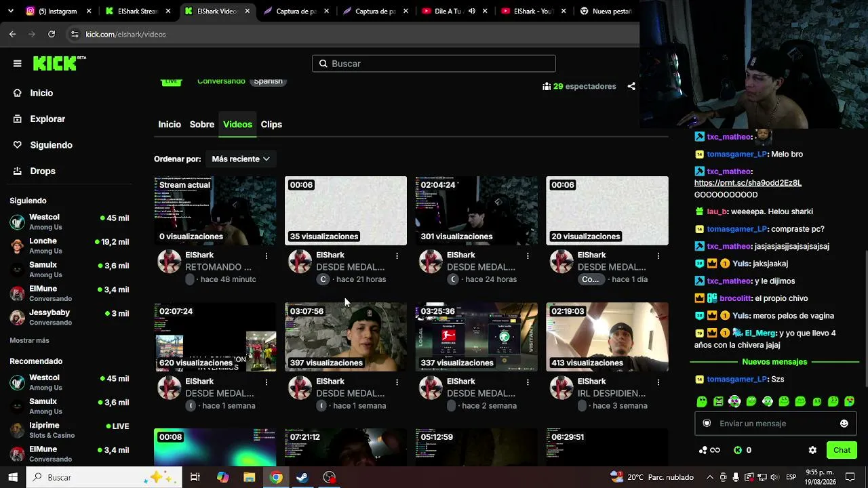
Task: Click the Windows taskbar search box
Action: [104, 477]
